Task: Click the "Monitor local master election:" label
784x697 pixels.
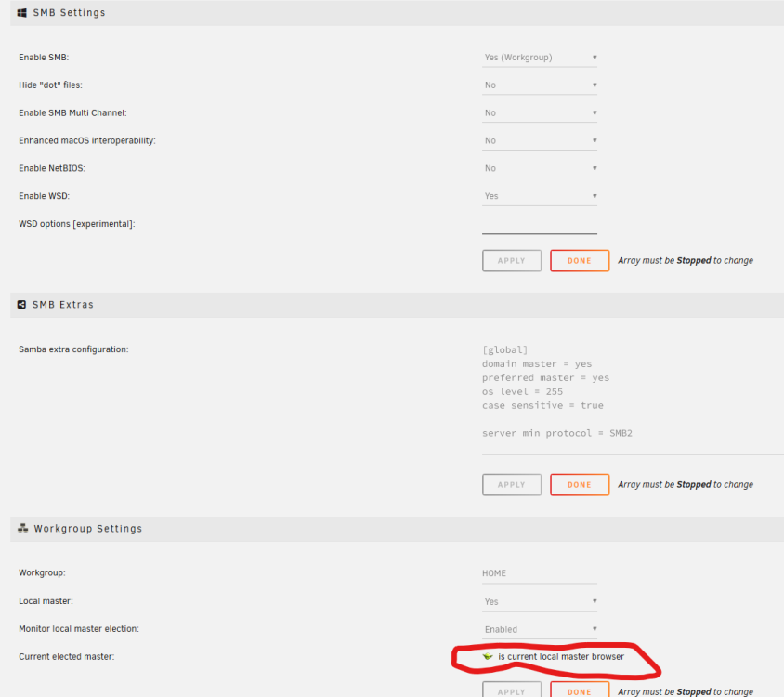Action: point(79,629)
